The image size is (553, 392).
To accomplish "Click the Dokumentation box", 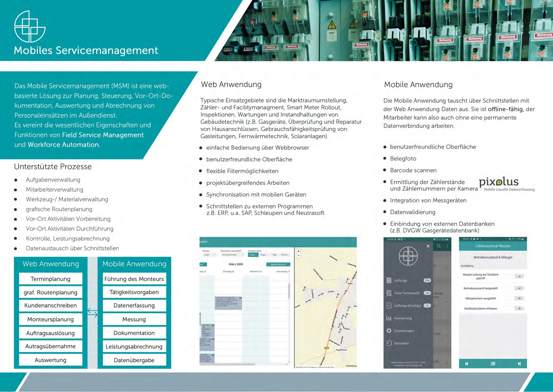I will pyautogui.click(x=134, y=333).
